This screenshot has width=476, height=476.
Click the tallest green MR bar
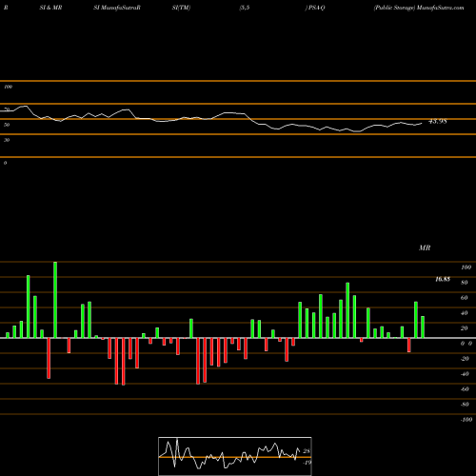click(x=55, y=300)
